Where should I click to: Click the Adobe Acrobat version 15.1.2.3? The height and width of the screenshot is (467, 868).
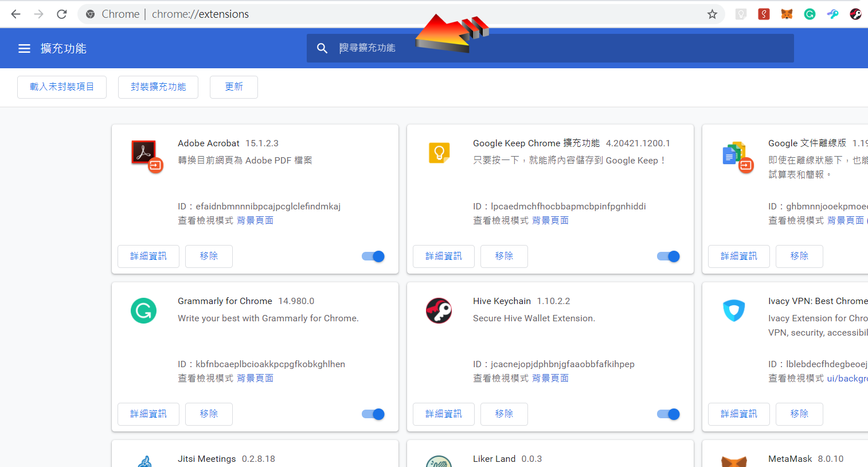(262, 143)
